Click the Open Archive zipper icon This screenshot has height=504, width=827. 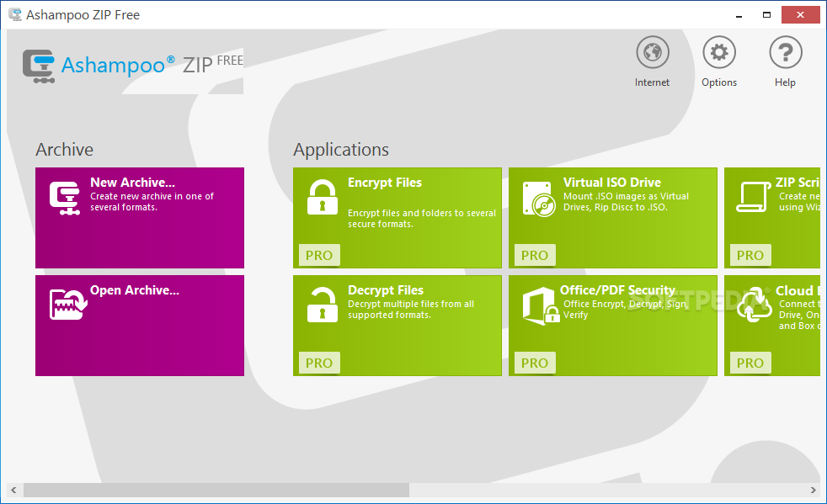click(68, 305)
